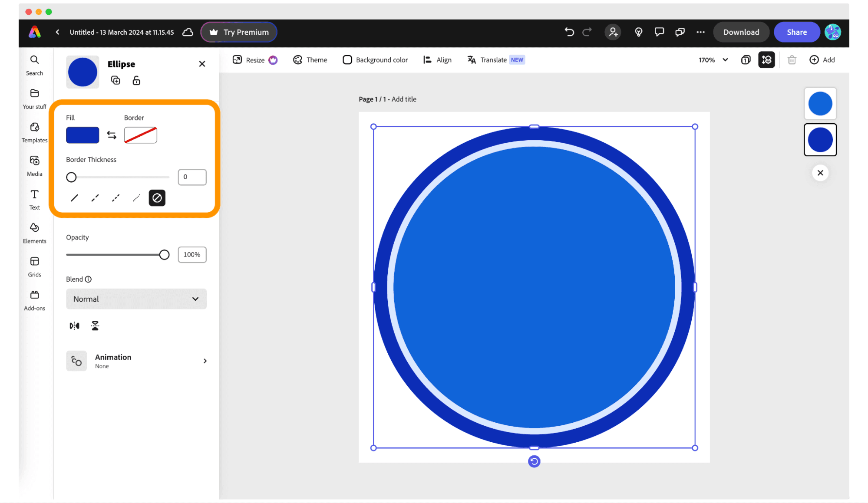The height and width of the screenshot is (503, 868).
Task: Select the light blue circle layer thumbnail
Action: coord(820,104)
